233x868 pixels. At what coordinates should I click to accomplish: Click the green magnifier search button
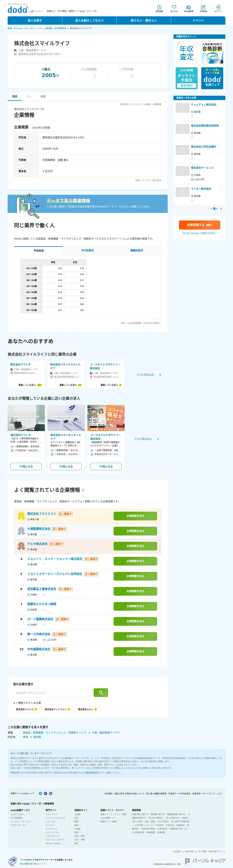(101, 693)
